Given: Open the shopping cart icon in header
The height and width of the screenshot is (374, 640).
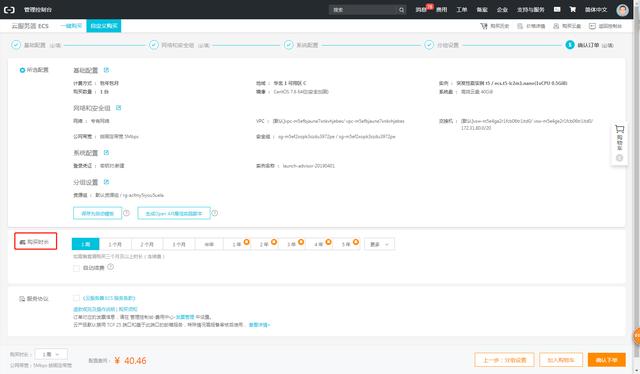Looking at the screenshot, I should coord(573,9).
